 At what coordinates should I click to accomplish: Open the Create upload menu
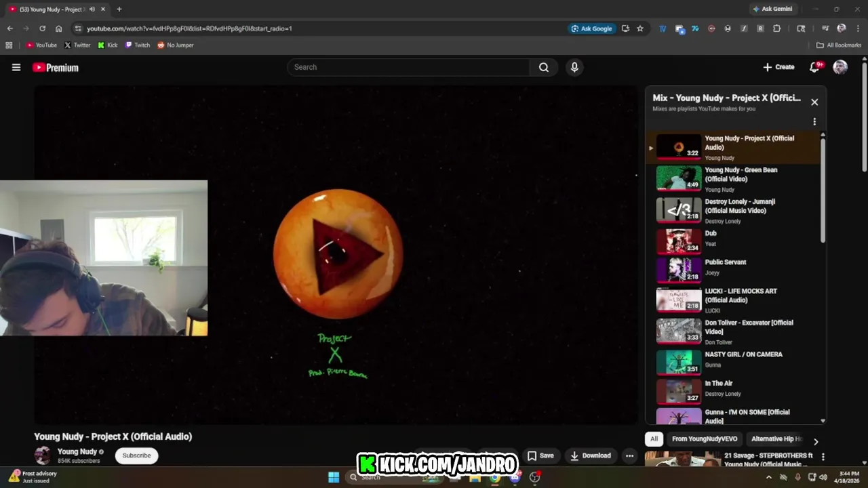pos(778,67)
